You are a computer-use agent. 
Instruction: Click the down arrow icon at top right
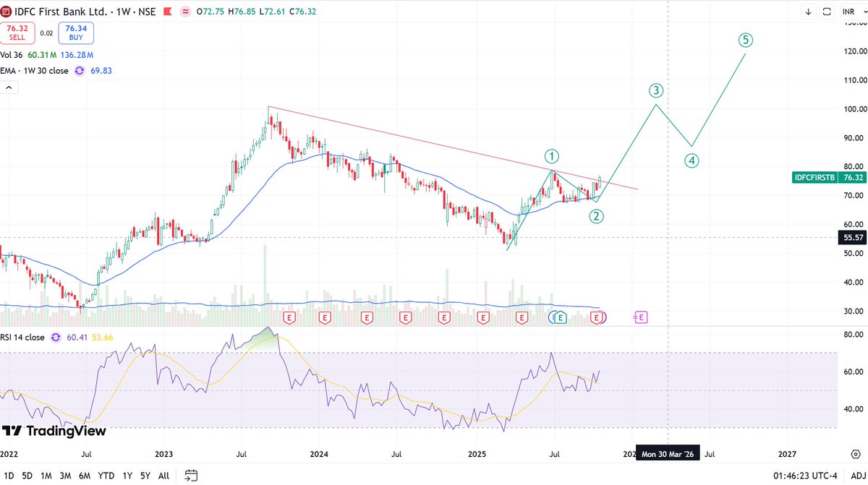pos(809,12)
